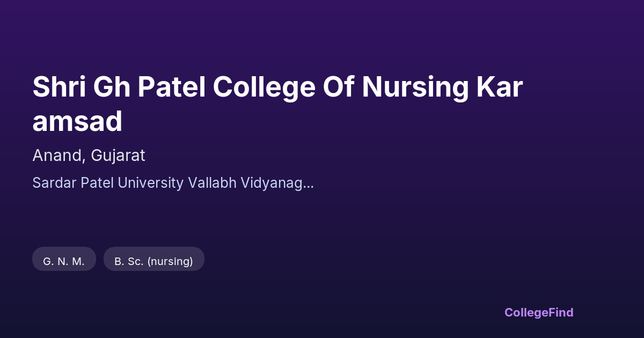Open the CollegeFind brand link
The image size is (644, 338).
pos(538,312)
